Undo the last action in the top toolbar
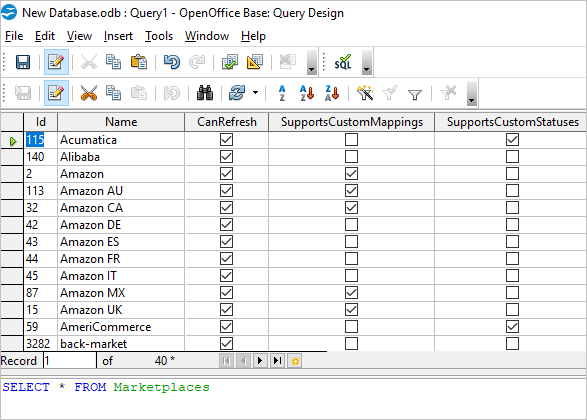Viewport: 587px width, 420px height. [x=172, y=62]
